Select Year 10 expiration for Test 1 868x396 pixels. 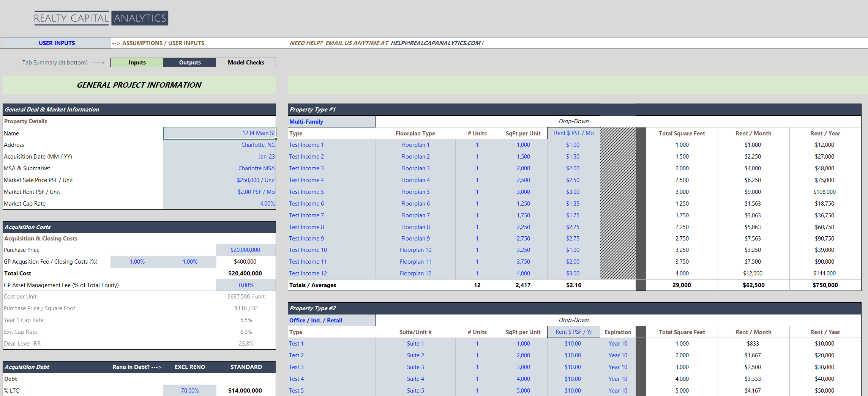tap(618, 343)
